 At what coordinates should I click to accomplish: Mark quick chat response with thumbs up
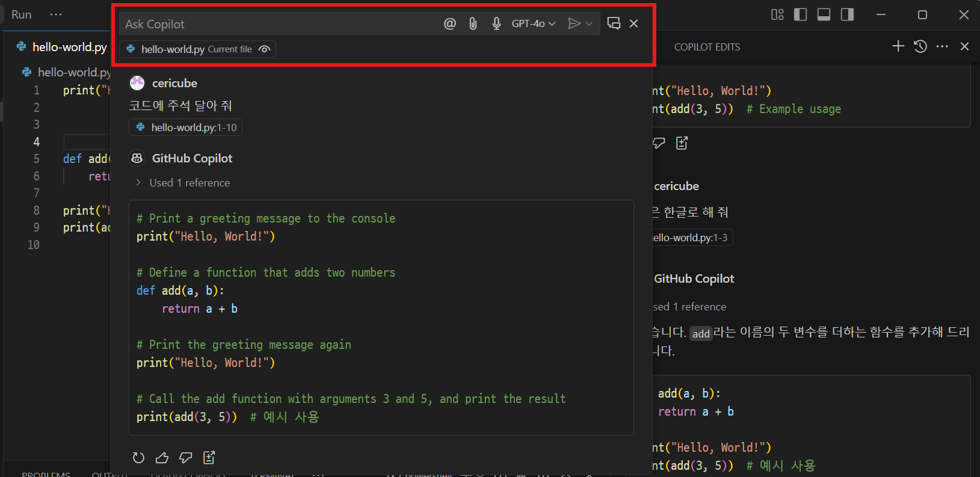point(162,458)
